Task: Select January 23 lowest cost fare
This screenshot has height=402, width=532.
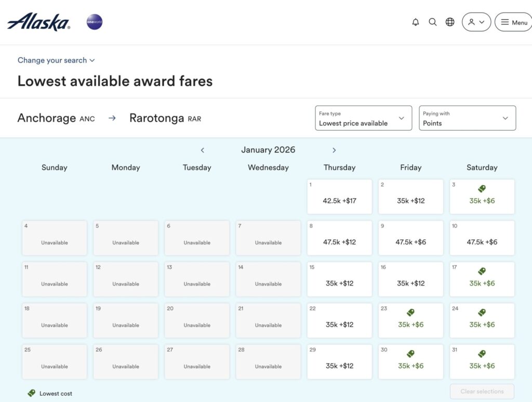Action: point(410,320)
